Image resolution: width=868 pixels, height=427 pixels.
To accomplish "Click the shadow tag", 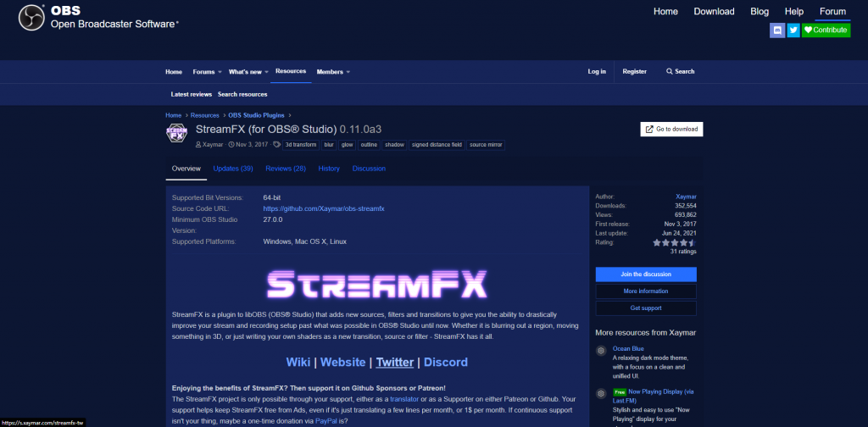I will [395, 145].
